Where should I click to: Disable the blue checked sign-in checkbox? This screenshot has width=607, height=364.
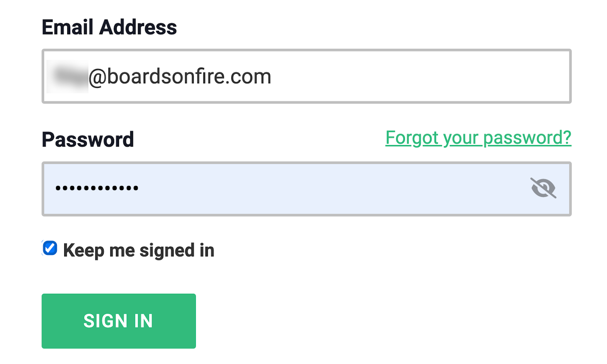pos(50,248)
